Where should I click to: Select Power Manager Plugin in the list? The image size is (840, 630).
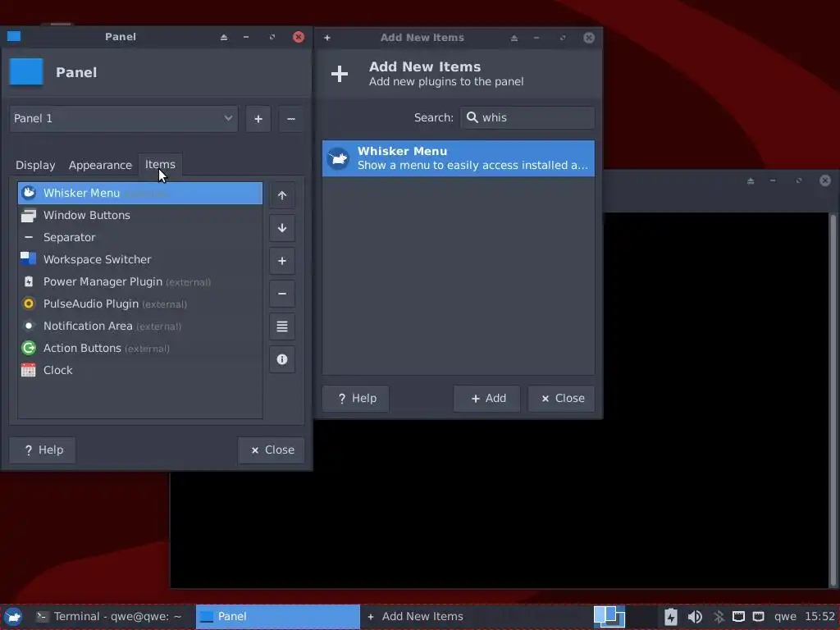(x=140, y=282)
